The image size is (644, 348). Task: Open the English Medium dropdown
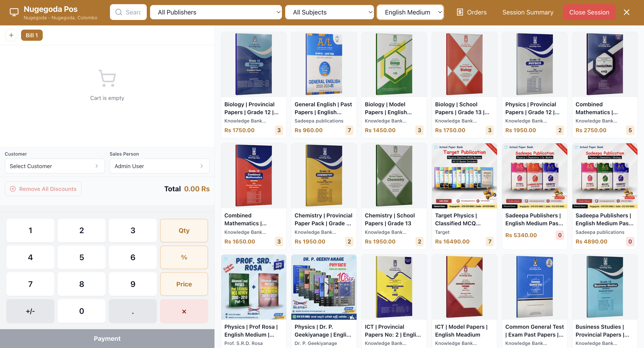(x=410, y=12)
